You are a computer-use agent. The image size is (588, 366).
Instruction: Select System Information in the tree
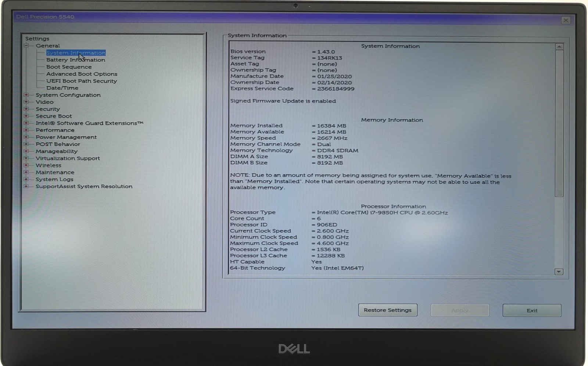76,53
